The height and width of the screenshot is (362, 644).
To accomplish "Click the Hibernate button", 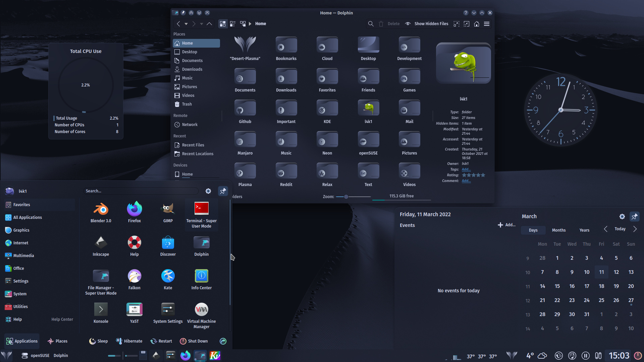I will 129,341.
